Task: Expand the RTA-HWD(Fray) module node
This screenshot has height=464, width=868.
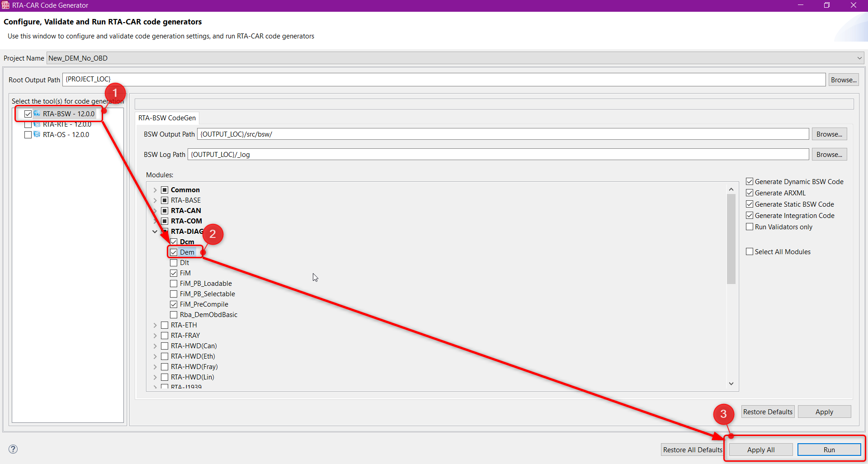Action: tap(155, 367)
